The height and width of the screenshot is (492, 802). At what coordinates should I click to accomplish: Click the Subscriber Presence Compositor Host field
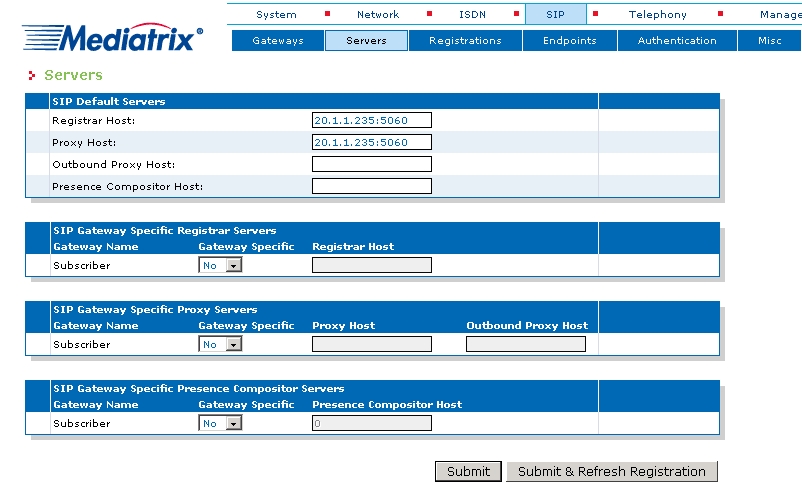(372, 423)
